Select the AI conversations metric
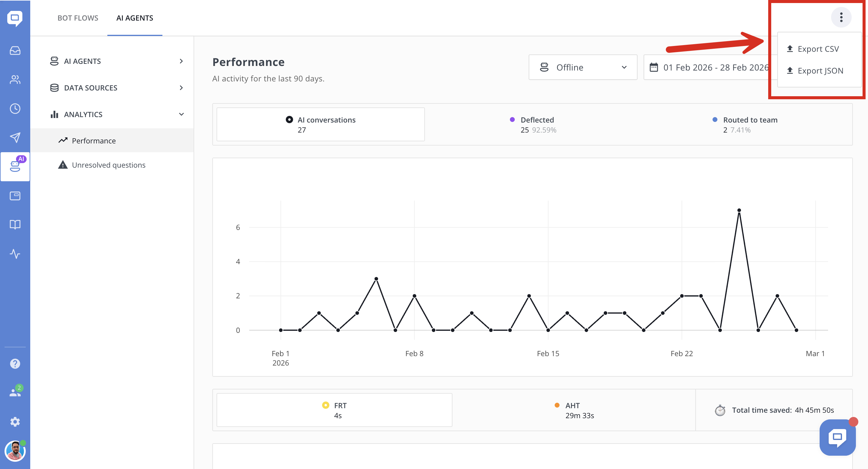This screenshot has width=868, height=469. pyautogui.click(x=320, y=124)
